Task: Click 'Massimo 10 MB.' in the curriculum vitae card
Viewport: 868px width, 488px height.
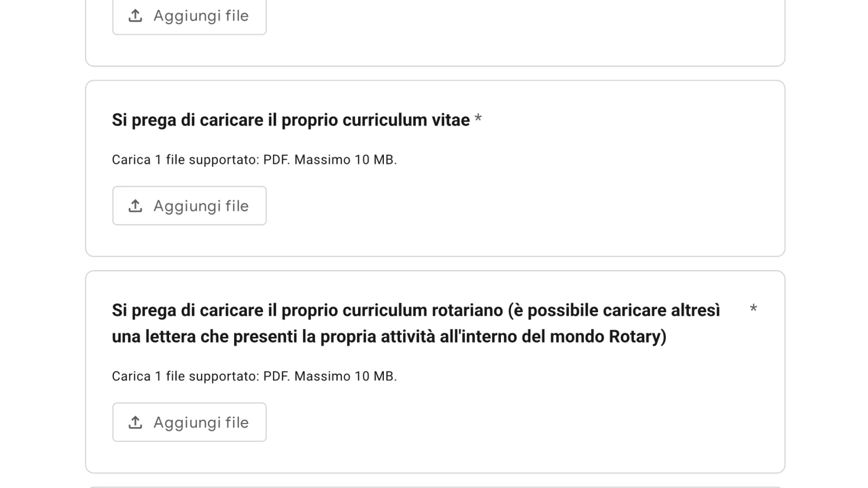Action: [x=345, y=160]
